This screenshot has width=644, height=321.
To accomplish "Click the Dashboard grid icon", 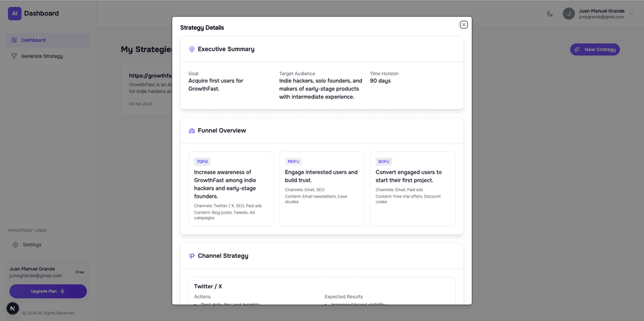I will [14, 40].
